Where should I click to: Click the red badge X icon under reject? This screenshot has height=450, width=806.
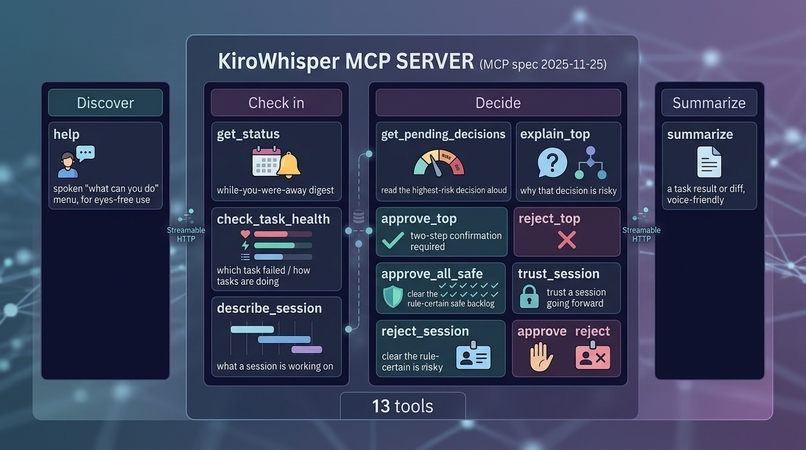tap(593, 355)
